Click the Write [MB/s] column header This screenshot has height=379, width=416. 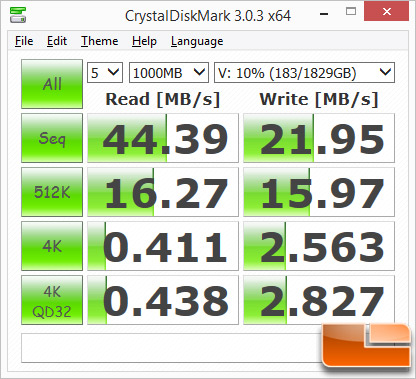tap(319, 99)
